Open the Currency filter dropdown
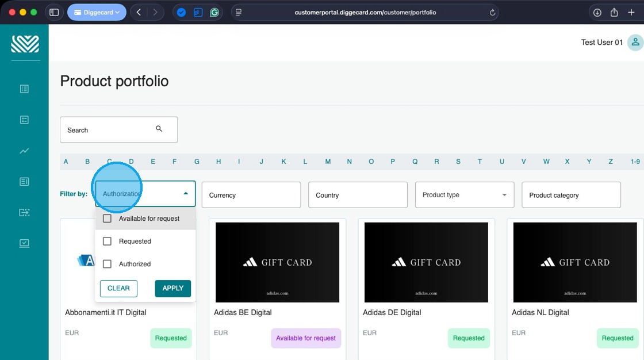 pyautogui.click(x=251, y=195)
